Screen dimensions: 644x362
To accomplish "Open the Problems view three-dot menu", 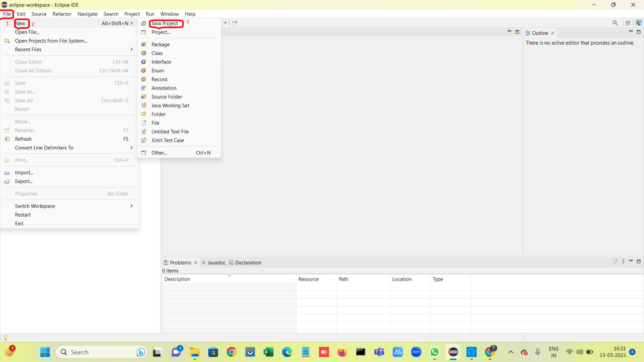I will (623, 261).
